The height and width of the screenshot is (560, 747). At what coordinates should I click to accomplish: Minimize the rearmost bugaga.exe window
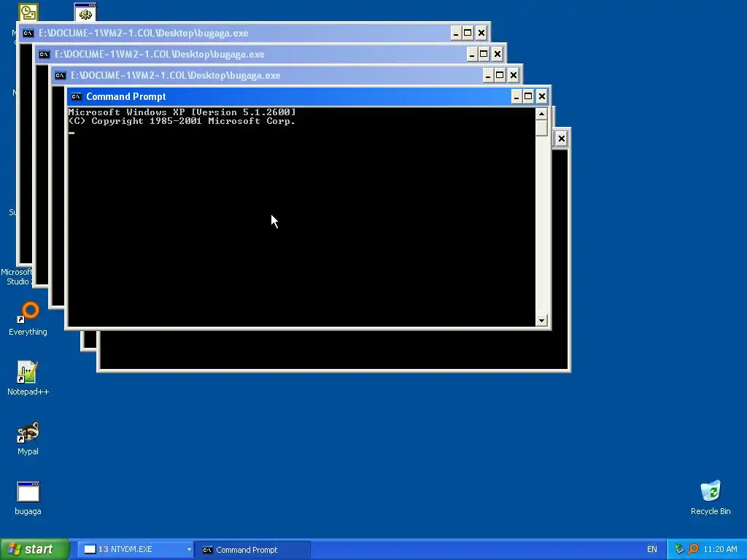click(x=456, y=34)
